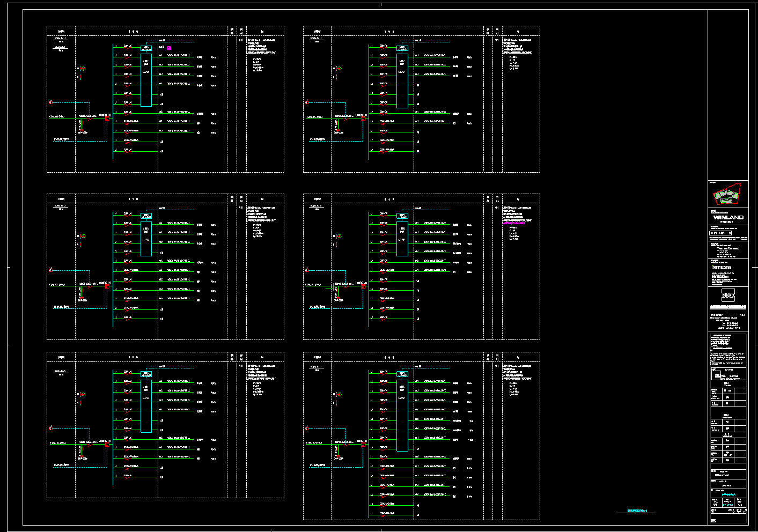Select red main breaker box in middle-left diagram

[x=107, y=286]
